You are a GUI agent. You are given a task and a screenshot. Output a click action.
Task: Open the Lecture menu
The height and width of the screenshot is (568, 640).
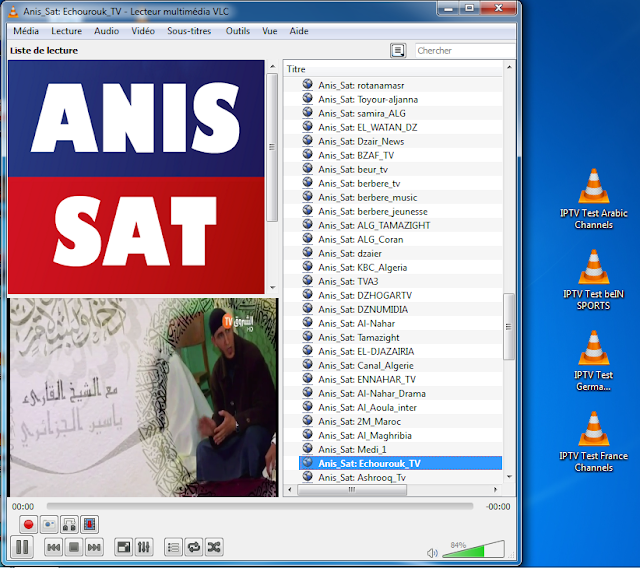click(x=67, y=31)
